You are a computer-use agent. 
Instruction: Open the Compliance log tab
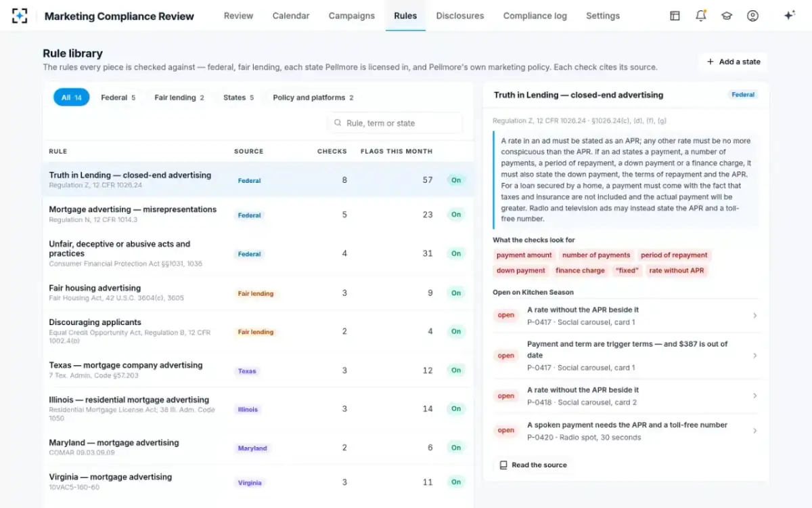tap(535, 16)
